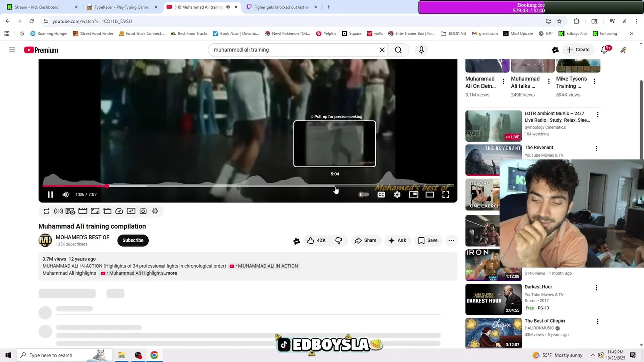Open a new browser tab
Image resolution: width=644 pixels, height=362 pixels.
(328, 7)
